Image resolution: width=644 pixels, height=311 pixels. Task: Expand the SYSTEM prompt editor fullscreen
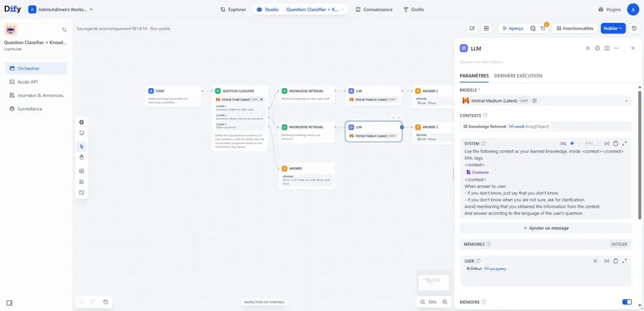tap(625, 143)
